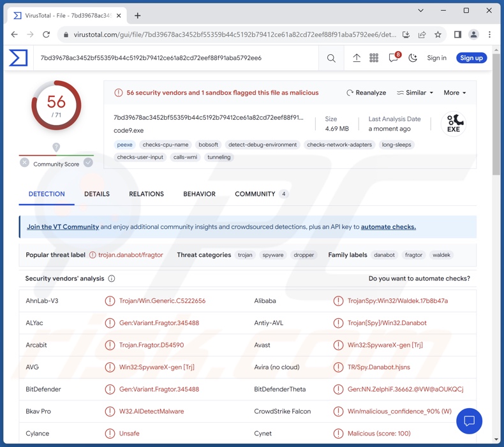Switch to the RELATIONS tab
The width and height of the screenshot is (504, 447).
tap(146, 194)
